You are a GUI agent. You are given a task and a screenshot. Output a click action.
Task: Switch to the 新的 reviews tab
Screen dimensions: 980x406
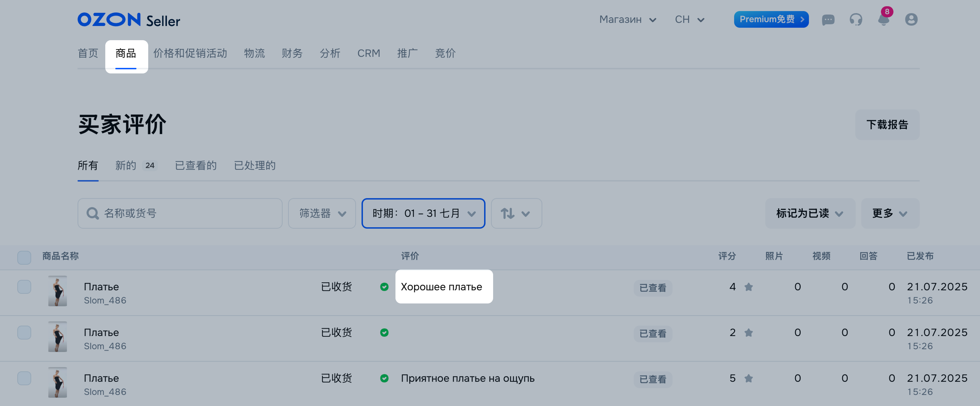136,166
